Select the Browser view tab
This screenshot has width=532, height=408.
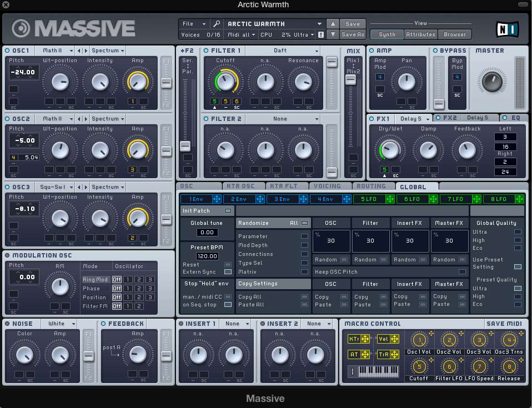[455, 34]
